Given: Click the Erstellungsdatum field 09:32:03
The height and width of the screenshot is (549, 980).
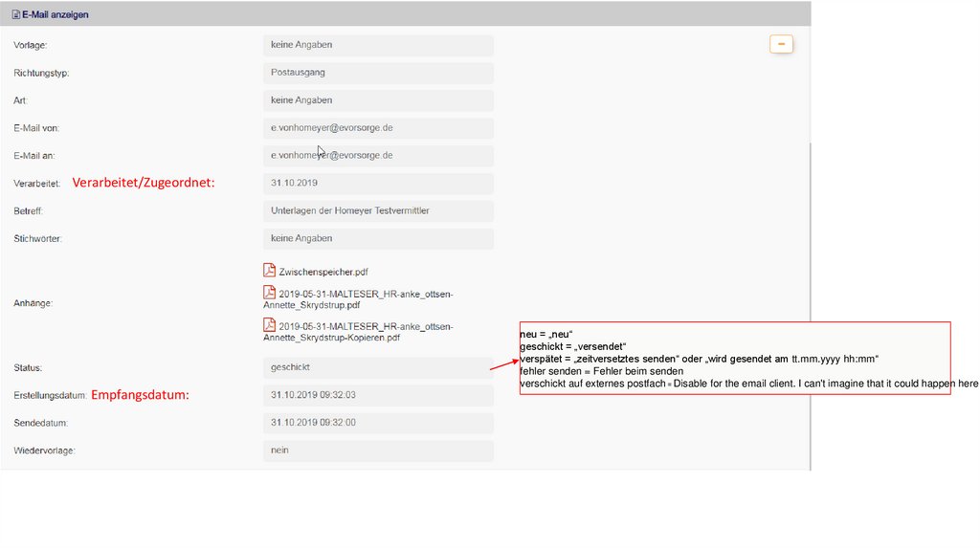Looking at the screenshot, I should (x=378, y=395).
